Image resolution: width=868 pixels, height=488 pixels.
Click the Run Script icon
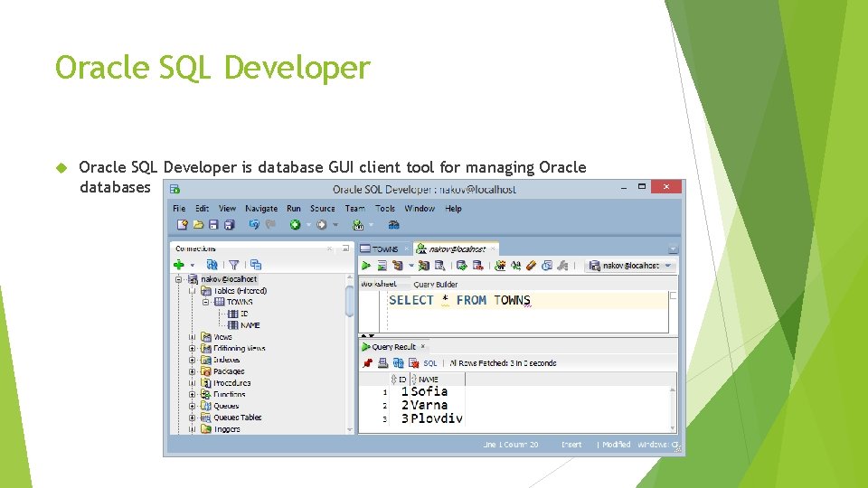(382, 266)
